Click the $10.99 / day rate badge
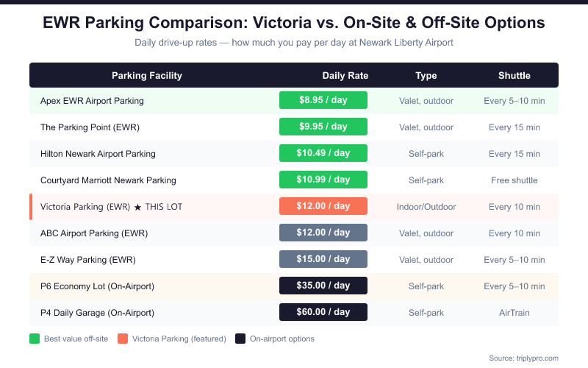This screenshot has height=368, width=588. pos(323,180)
